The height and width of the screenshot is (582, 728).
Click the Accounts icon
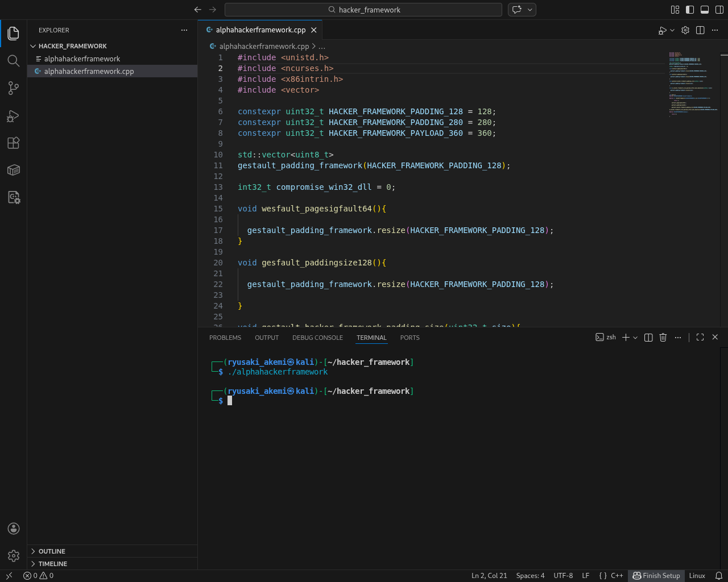(x=14, y=529)
